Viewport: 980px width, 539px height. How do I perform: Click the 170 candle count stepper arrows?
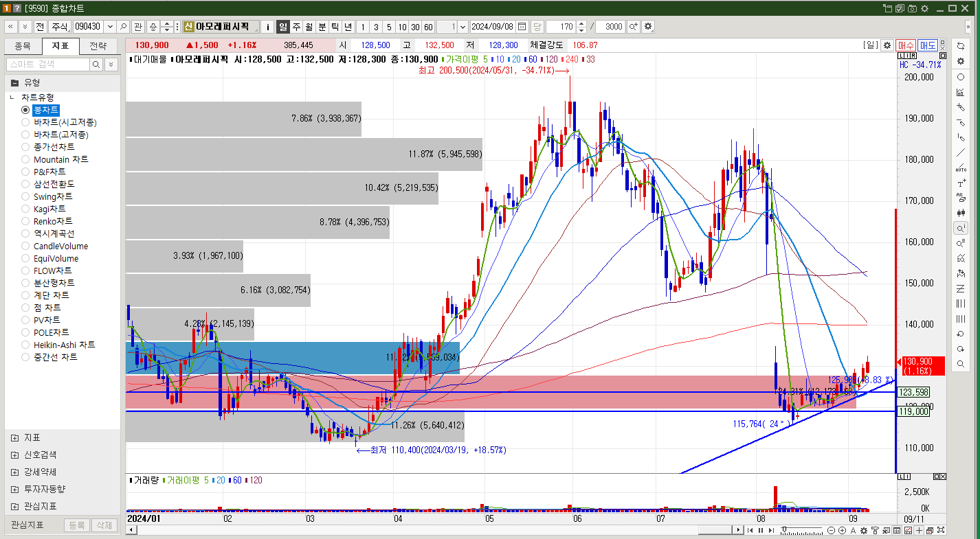click(581, 27)
